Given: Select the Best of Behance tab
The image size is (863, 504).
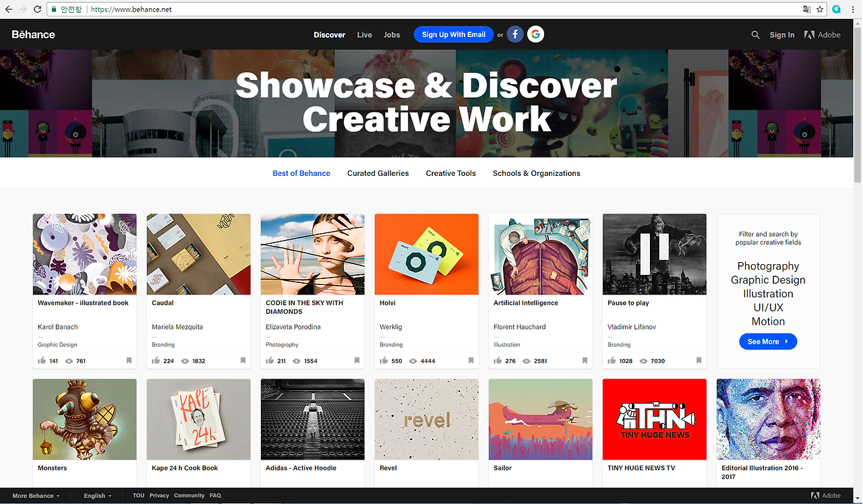Looking at the screenshot, I should pyautogui.click(x=301, y=173).
